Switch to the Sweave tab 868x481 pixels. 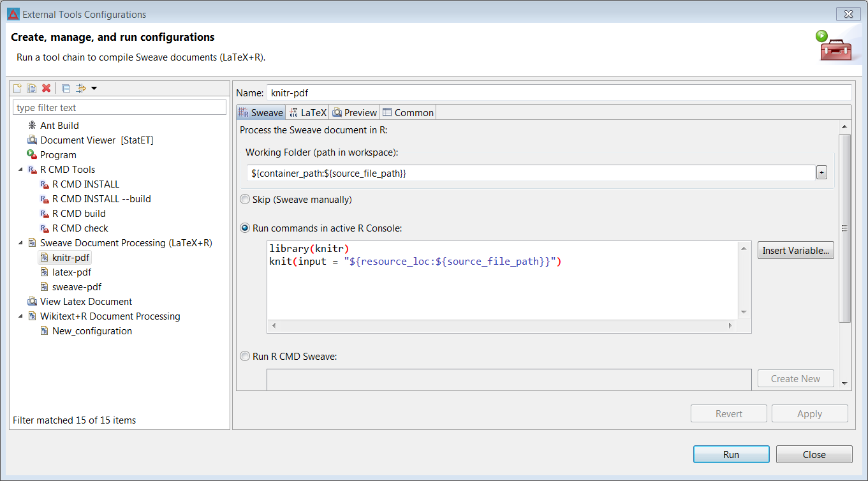[260, 112]
